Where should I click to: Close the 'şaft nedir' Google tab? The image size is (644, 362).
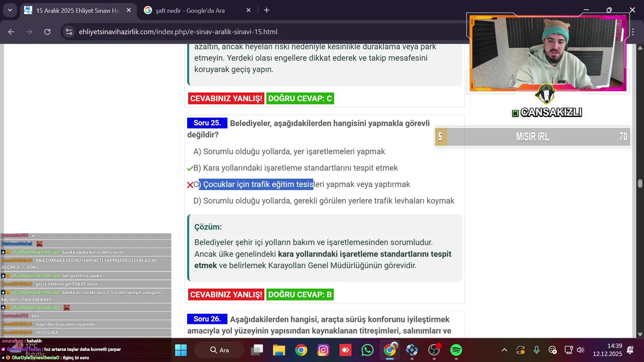(249, 10)
